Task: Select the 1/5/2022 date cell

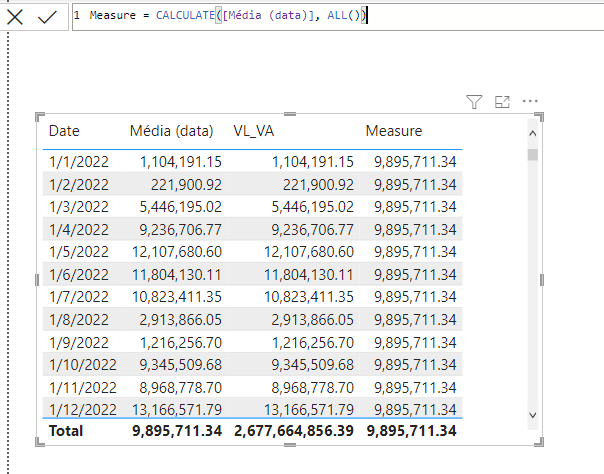Action: (79, 252)
